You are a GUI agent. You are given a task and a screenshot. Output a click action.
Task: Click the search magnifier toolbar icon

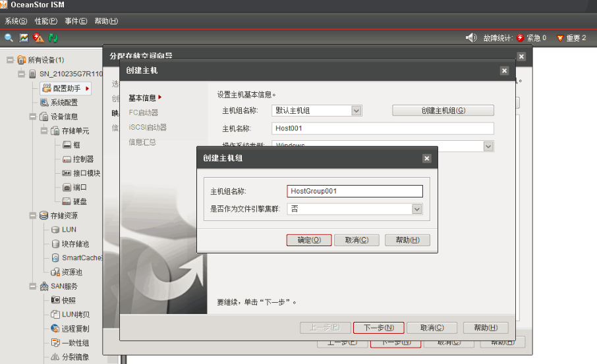point(9,38)
